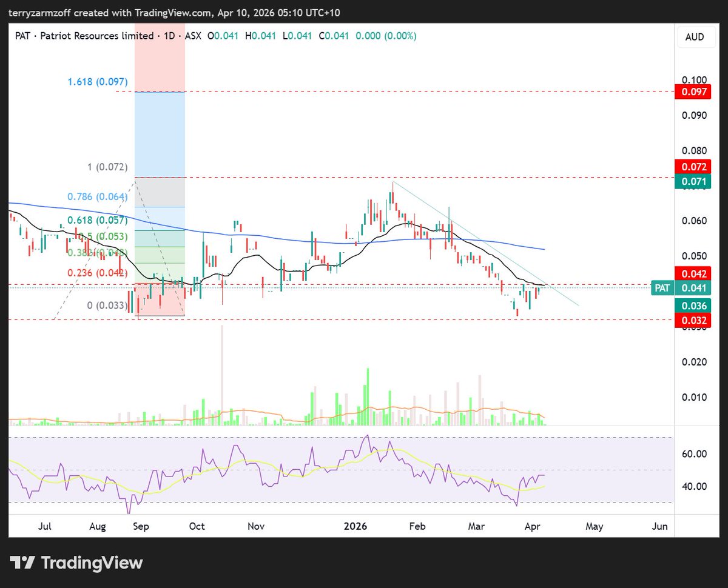Select the 0.786 (0.064) Fibonacci label
728x588 pixels.
point(98,196)
